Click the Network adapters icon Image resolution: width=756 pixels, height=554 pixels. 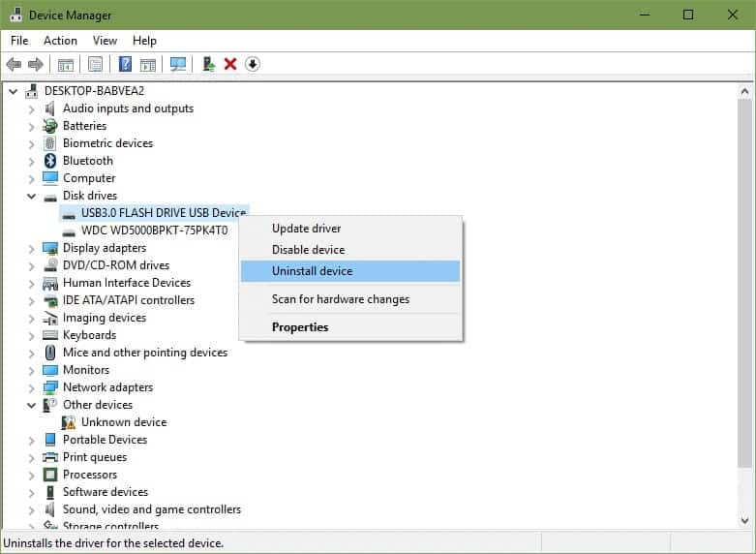[x=50, y=387]
